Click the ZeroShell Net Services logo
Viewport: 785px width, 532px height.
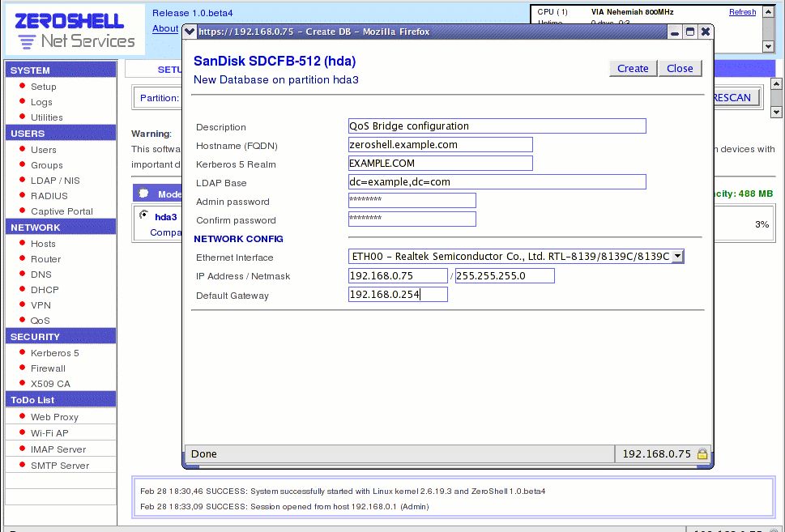pyautogui.click(x=75, y=31)
